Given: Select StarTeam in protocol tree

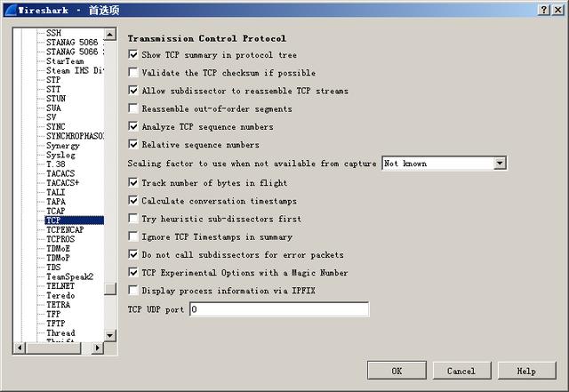Looking at the screenshot, I should [x=65, y=61].
